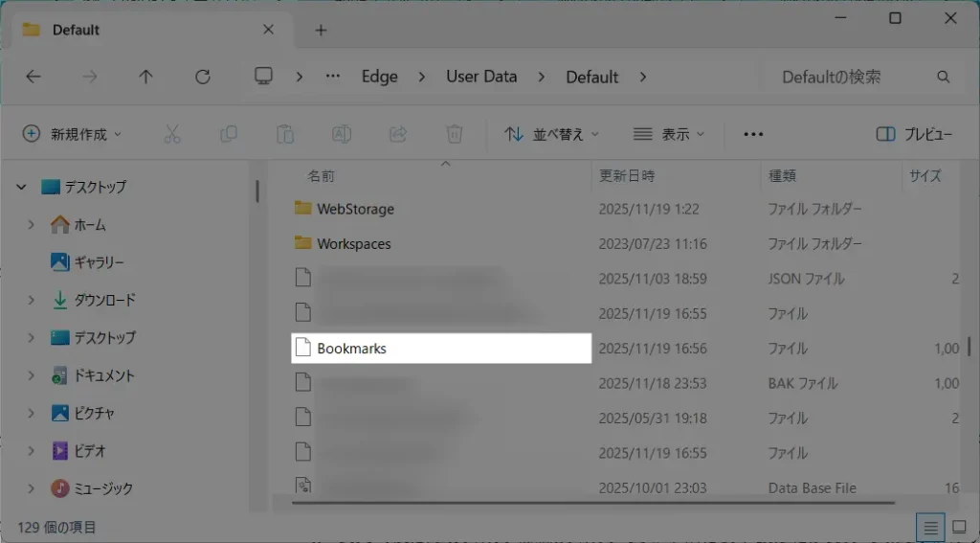Open a new tab with plus button
The image size is (980, 543).
(x=321, y=30)
